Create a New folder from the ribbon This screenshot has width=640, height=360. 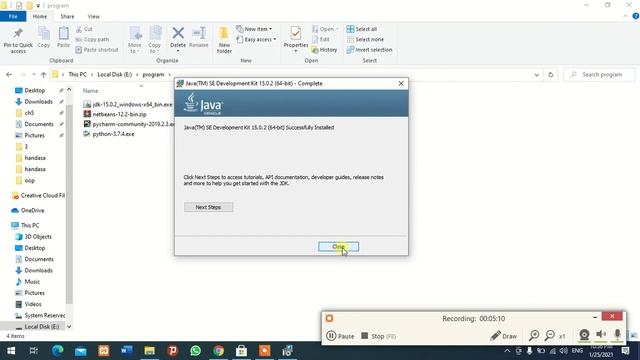coord(224,40)
